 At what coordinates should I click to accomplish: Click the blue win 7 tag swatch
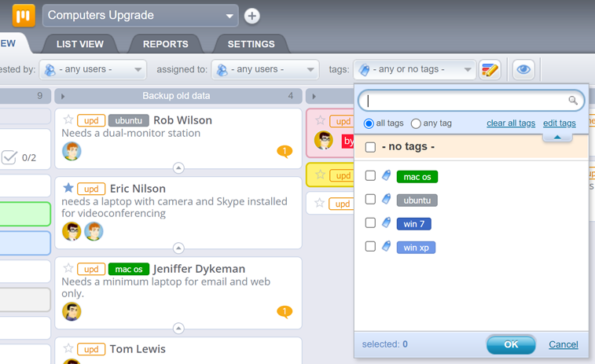414,224
